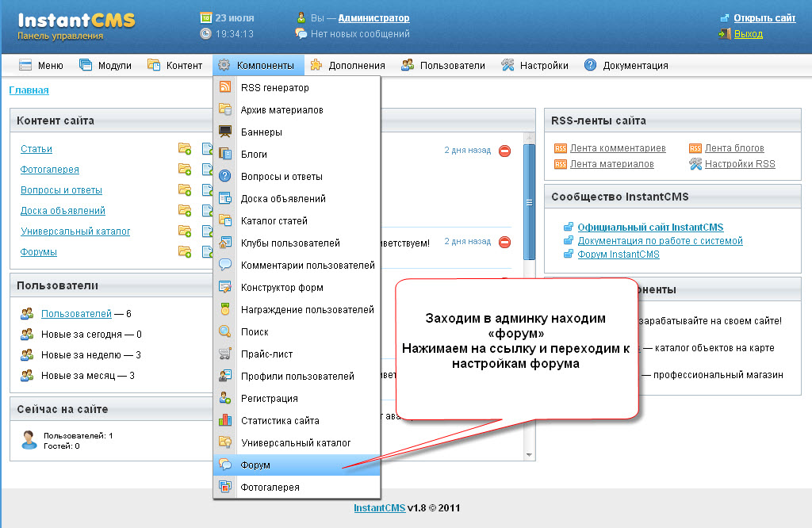Open the Контент menu
This screenshot has width=812, height=528.
click(174, 65)
